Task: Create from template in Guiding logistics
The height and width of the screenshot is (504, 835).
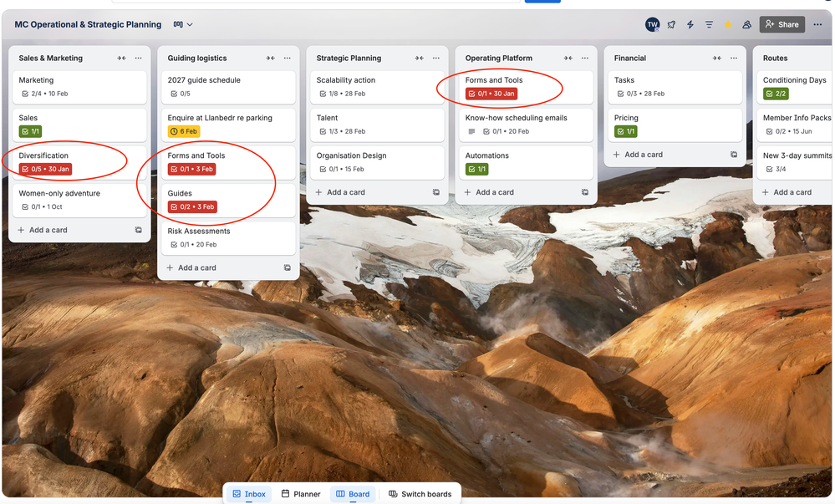Action: click(288, 268)
